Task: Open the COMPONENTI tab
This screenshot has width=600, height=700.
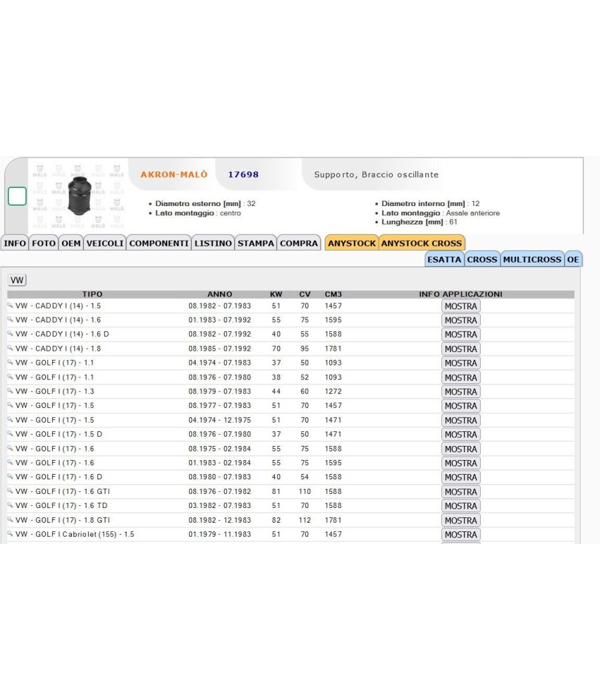Action: click(x=159, y=243)
